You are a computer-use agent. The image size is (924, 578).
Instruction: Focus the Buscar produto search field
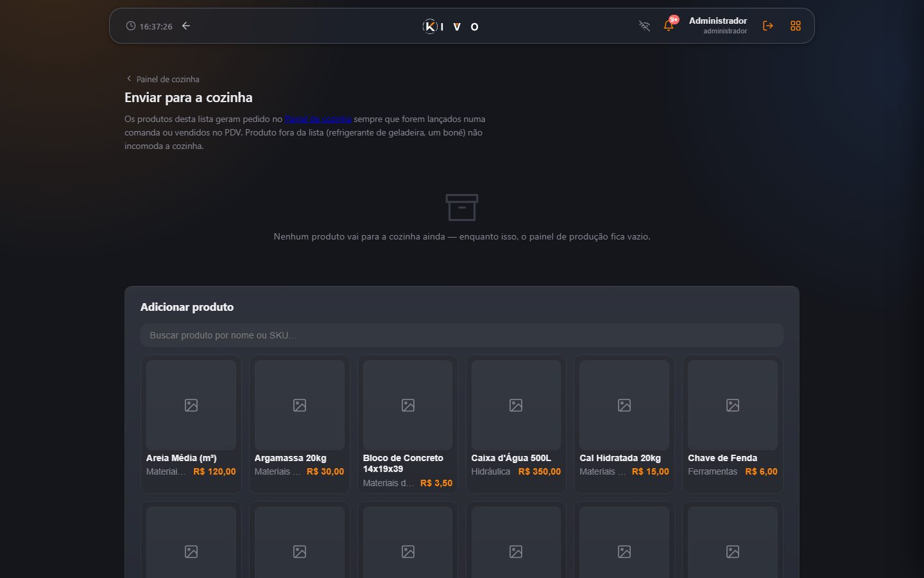click(x=462, y=335)
